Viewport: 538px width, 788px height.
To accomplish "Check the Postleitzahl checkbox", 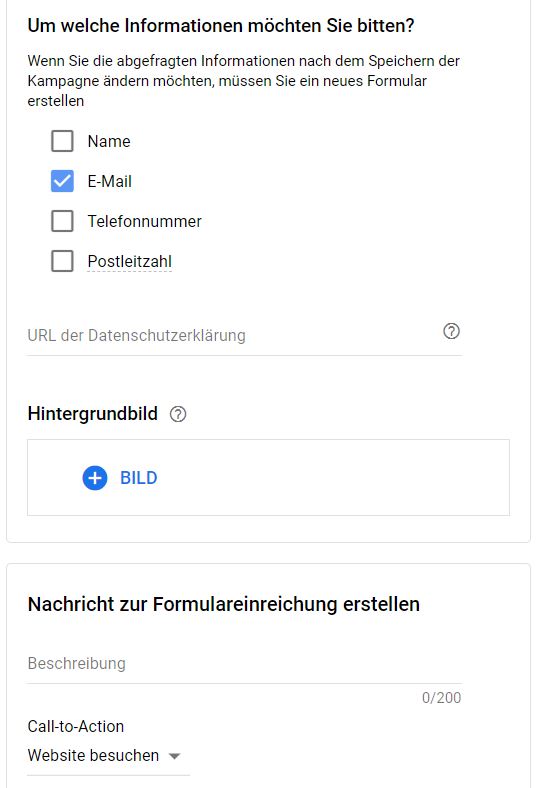I will tap(62, 261).
